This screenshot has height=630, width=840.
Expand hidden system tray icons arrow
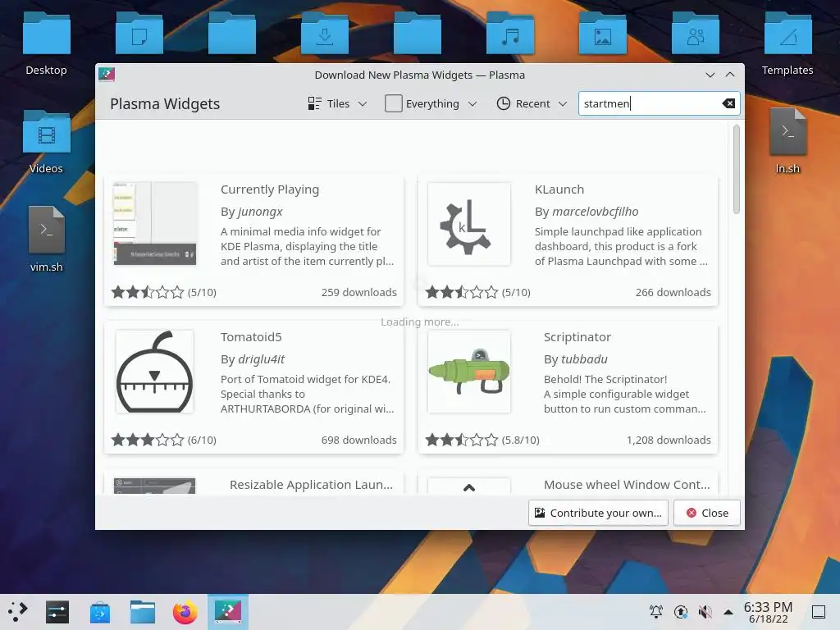(728, 611)
